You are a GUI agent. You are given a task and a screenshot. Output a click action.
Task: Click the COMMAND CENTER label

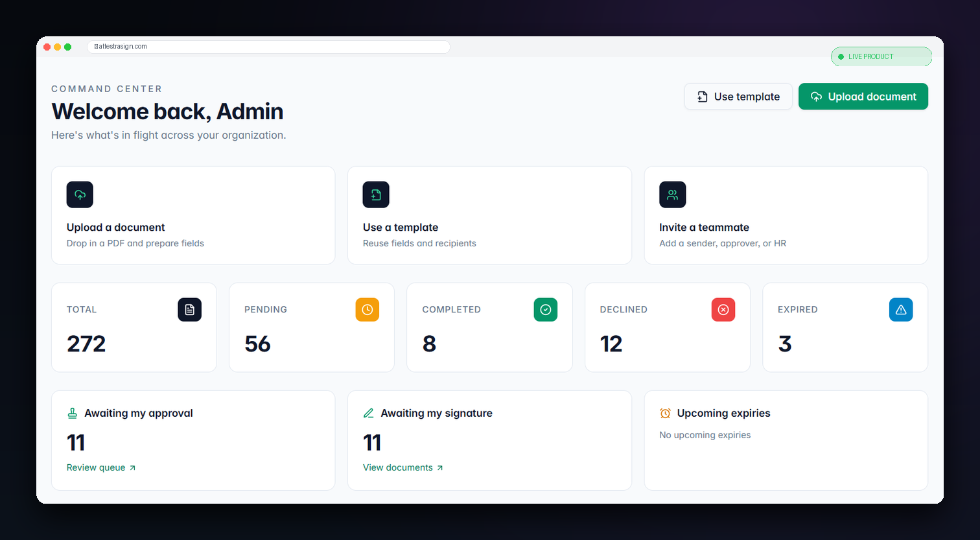[106, 89]
